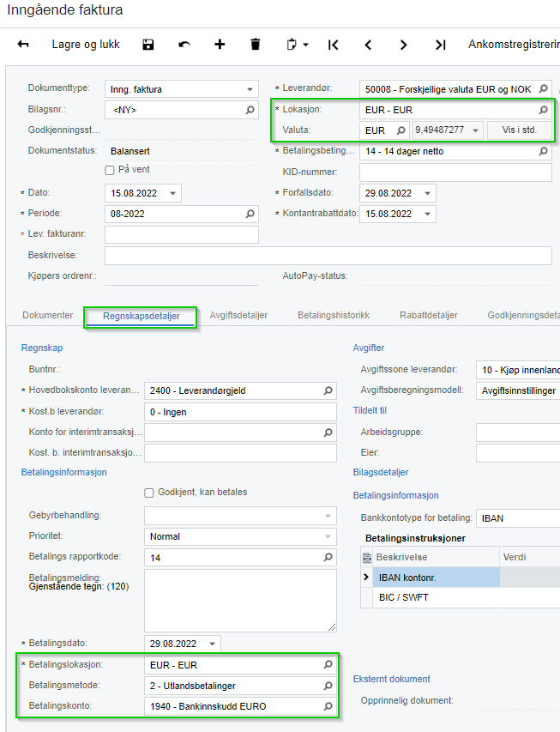
Task: Click the undo arrow icon
Action: click(184, 45)
